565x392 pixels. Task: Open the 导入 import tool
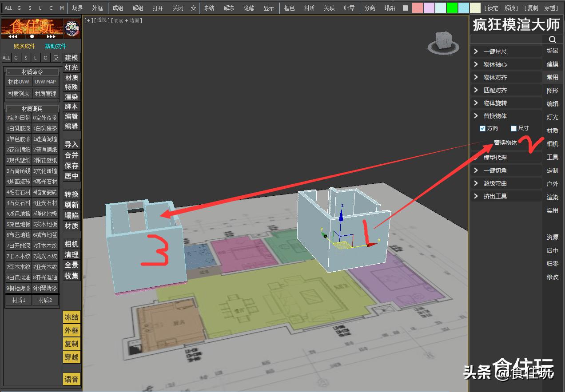click(x=72, y=143)
